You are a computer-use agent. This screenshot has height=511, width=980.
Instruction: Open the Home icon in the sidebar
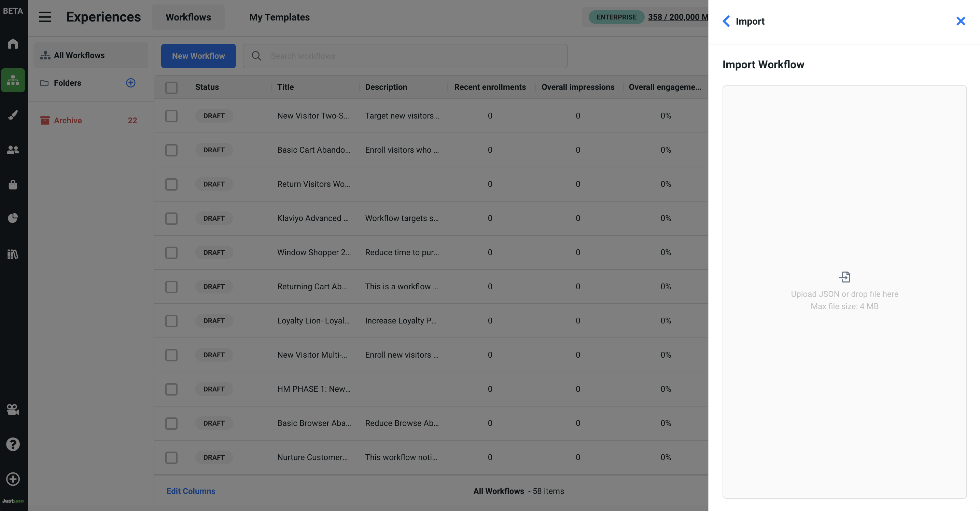13,44
